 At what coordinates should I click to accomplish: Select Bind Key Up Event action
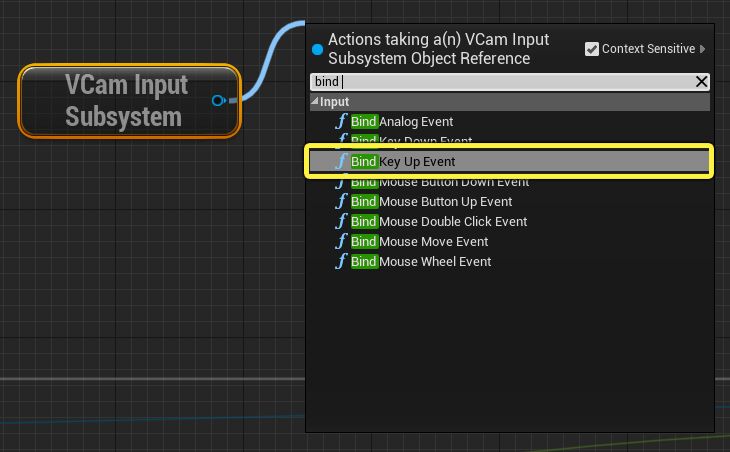(510, 162)
